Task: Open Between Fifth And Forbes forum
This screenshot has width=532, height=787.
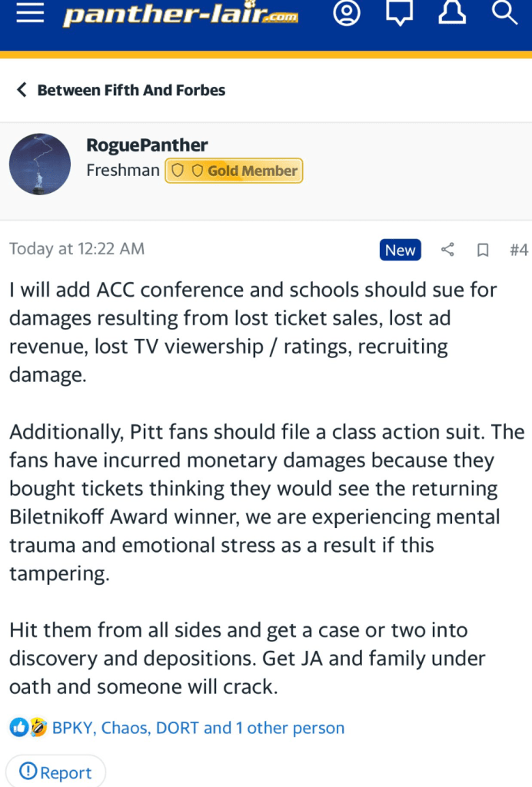Action: pos(131,90)
